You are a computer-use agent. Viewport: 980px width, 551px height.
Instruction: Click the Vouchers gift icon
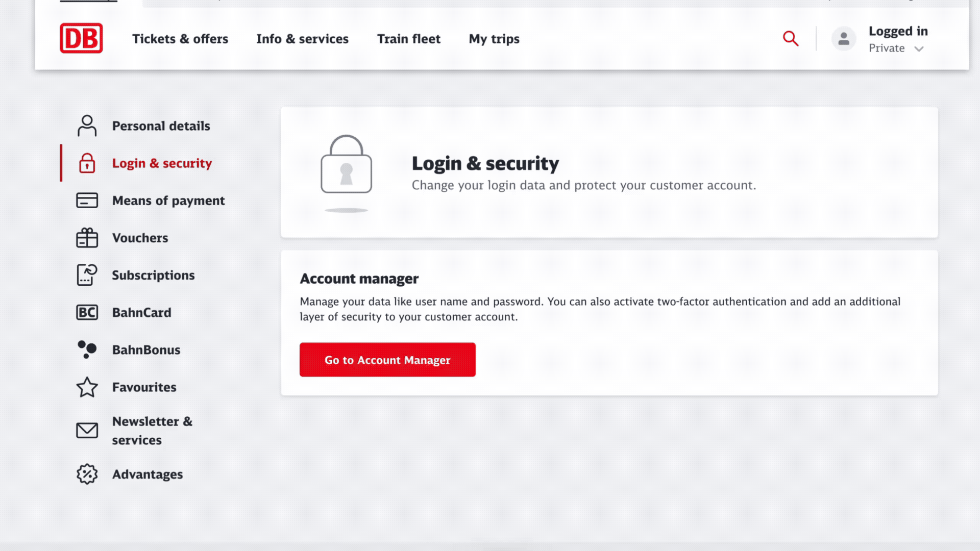(x=87, y=238)
